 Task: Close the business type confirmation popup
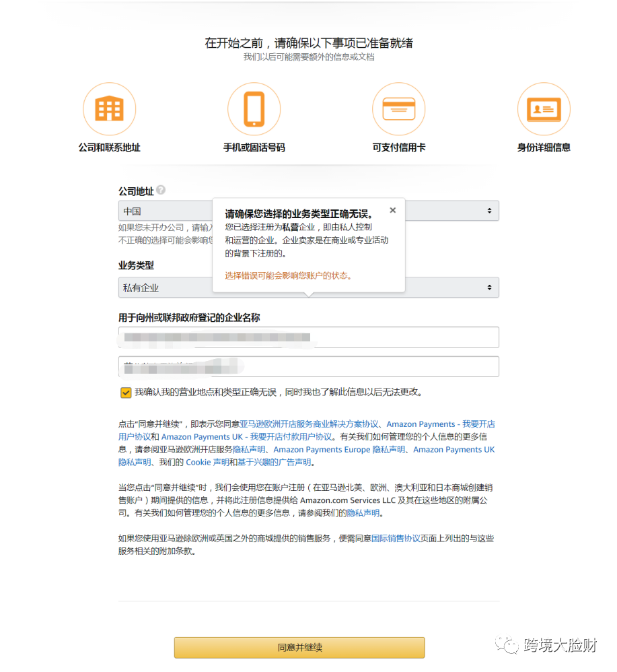(x=393, y=209)
